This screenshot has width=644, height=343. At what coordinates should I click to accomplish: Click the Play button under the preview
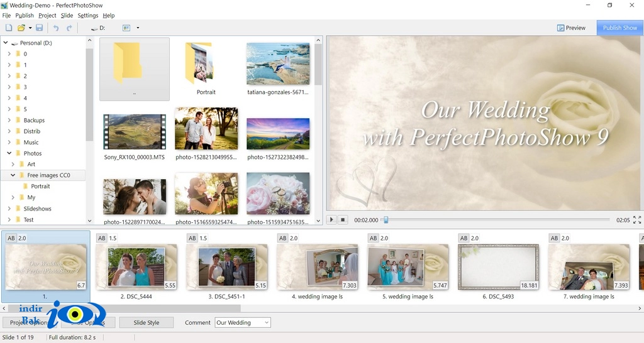click(x=331, y=219)
